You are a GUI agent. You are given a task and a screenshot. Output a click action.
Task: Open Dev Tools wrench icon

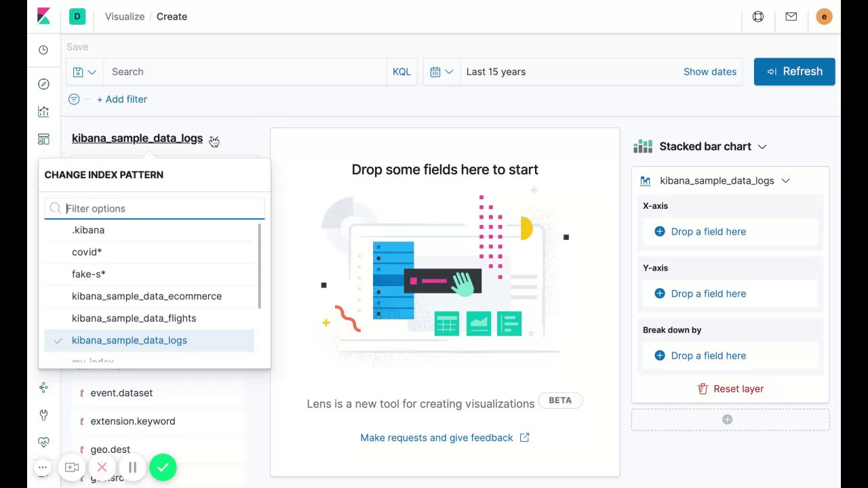click(43, 415)
